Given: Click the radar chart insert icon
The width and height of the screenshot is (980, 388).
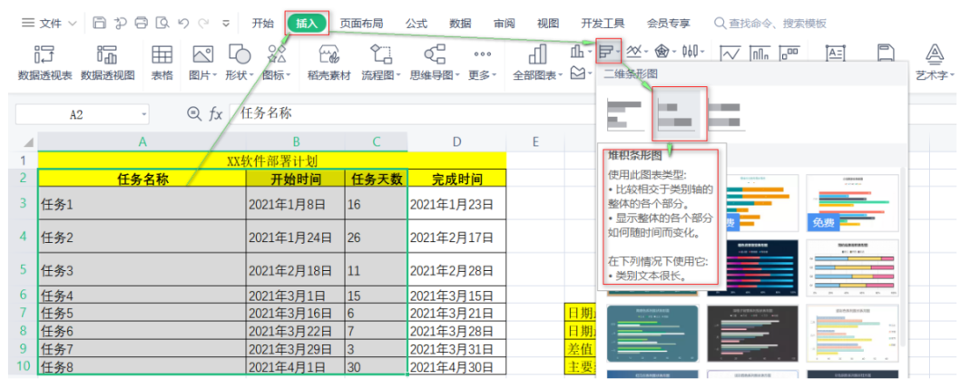Looking at the screenshot, I should click(x=662, y=52).
